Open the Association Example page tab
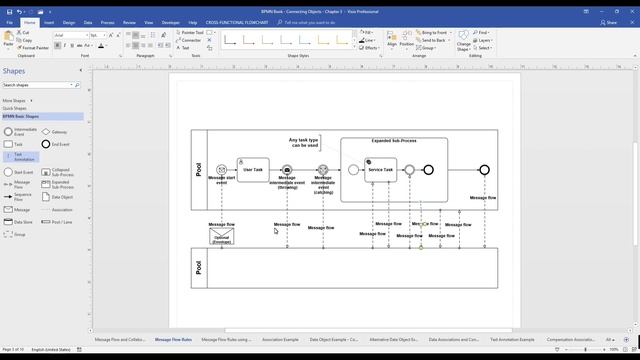 280,339
